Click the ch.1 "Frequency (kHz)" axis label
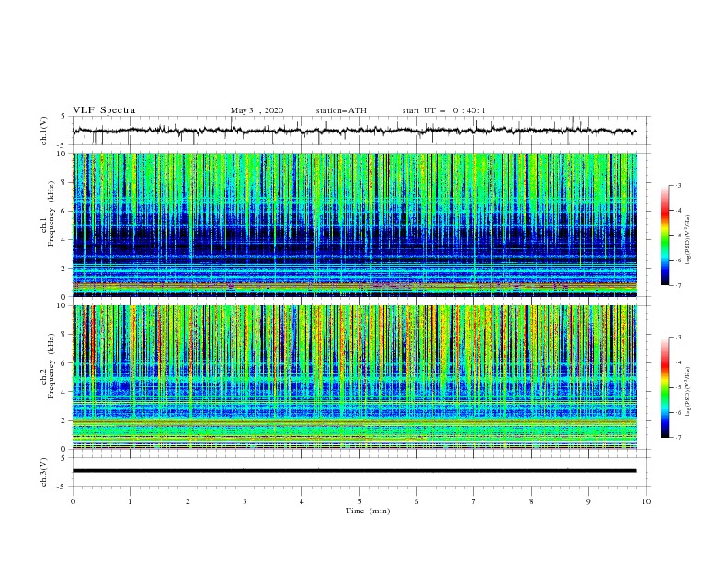 pos(51,212)
